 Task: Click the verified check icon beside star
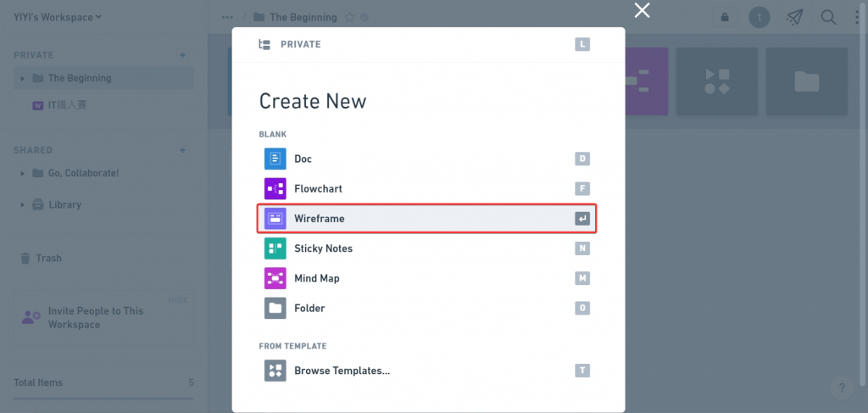[364, 17]
